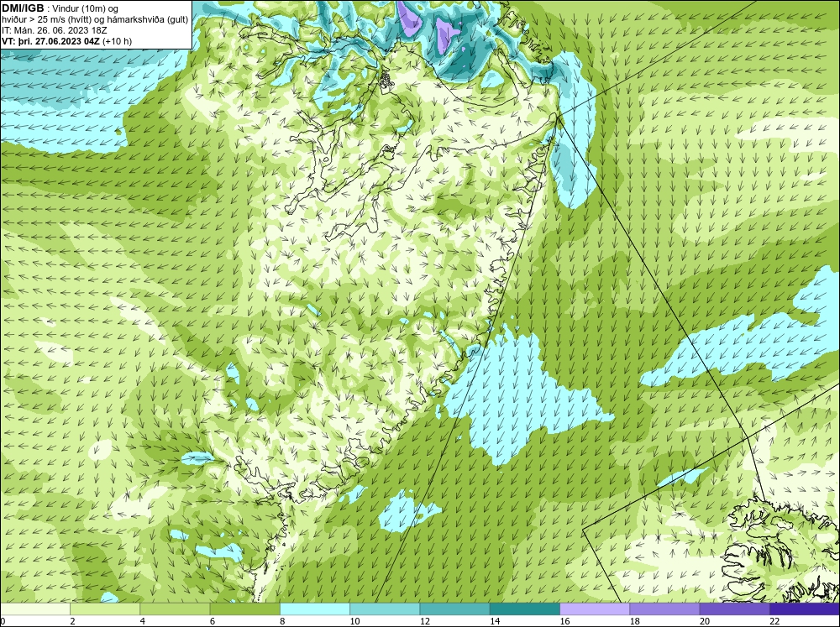Click the legend scale label '0'
Viewport: 840px width, 627px height.
[3, 621]
